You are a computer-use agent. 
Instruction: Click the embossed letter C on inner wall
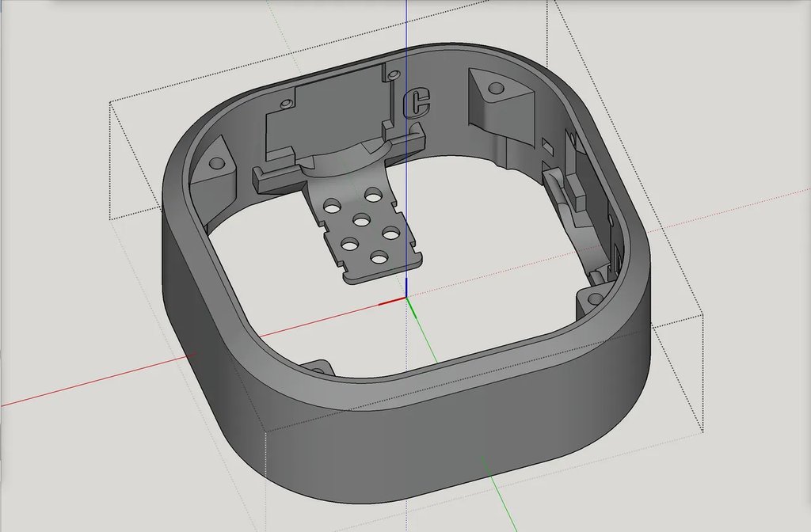417,103
